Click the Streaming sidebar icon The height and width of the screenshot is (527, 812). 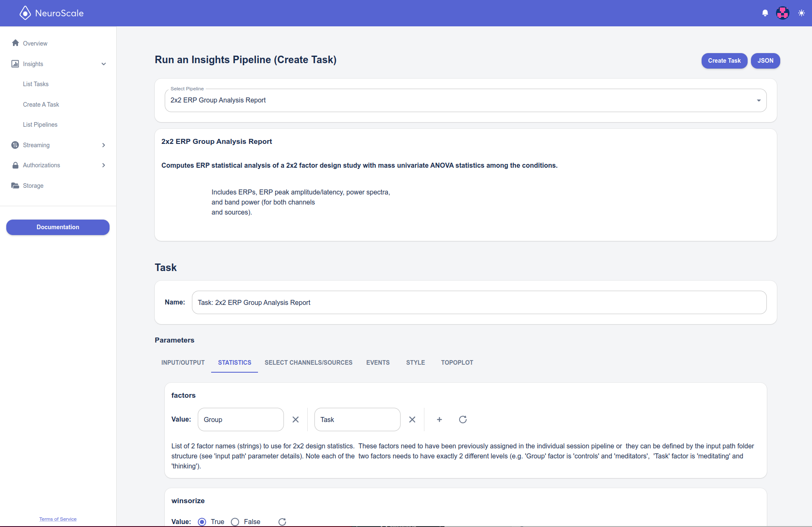[x=15, y=145]
